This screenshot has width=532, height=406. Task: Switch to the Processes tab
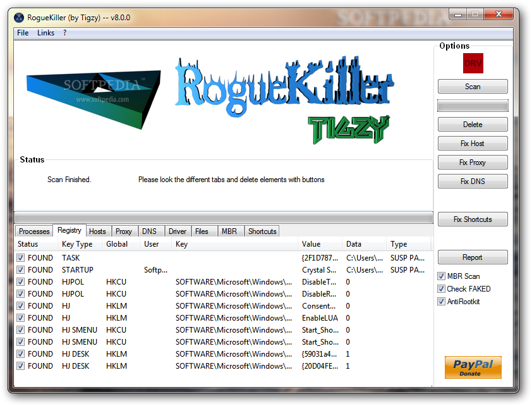tap(34, 231)
